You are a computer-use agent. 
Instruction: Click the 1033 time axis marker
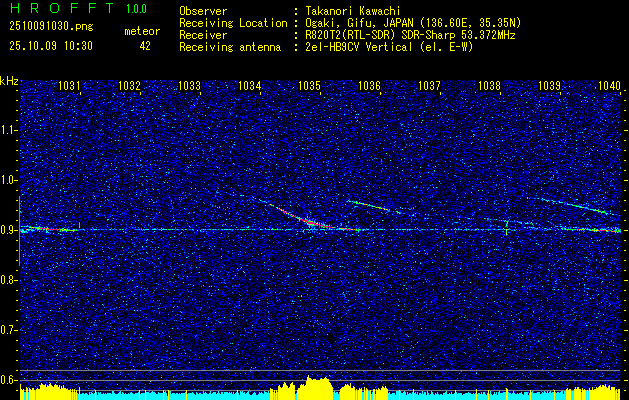(x=189, y=85)
